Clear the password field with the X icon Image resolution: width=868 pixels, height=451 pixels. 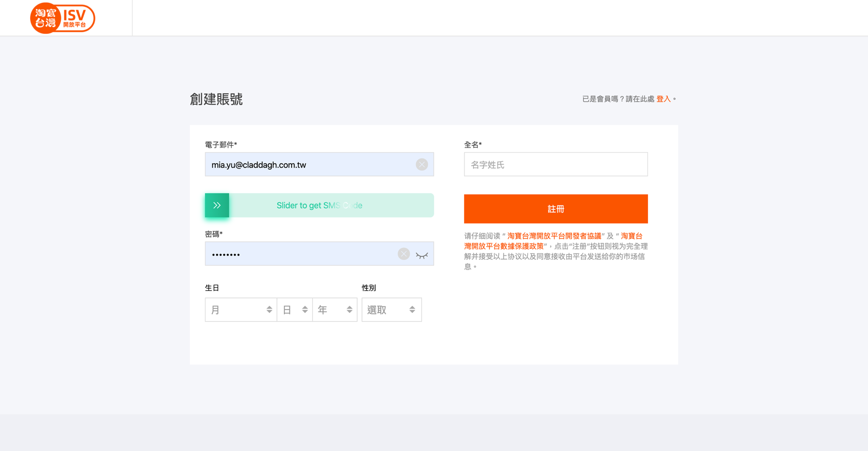pos(404,254)
